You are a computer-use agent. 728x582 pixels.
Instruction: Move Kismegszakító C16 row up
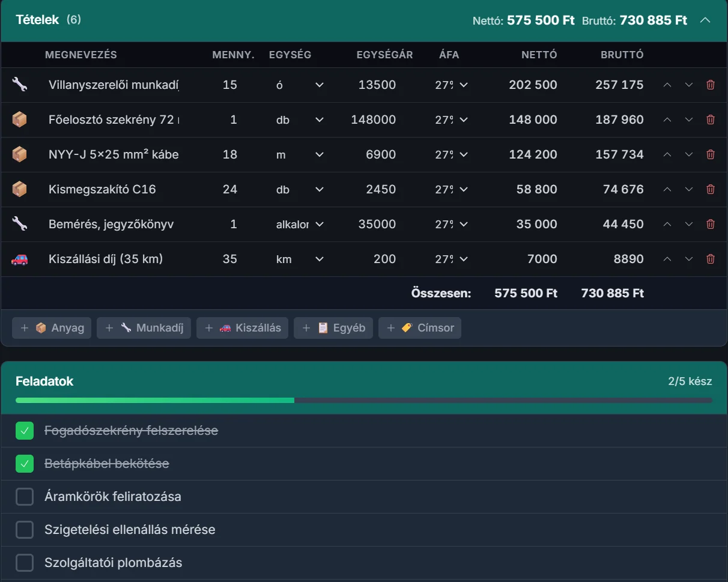(667, 189)
